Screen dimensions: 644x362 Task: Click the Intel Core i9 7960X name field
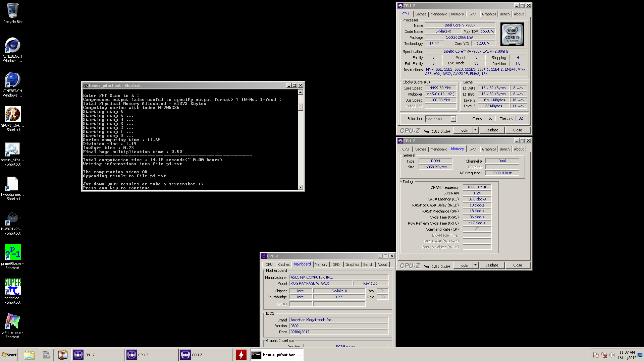tap(460, 25)
